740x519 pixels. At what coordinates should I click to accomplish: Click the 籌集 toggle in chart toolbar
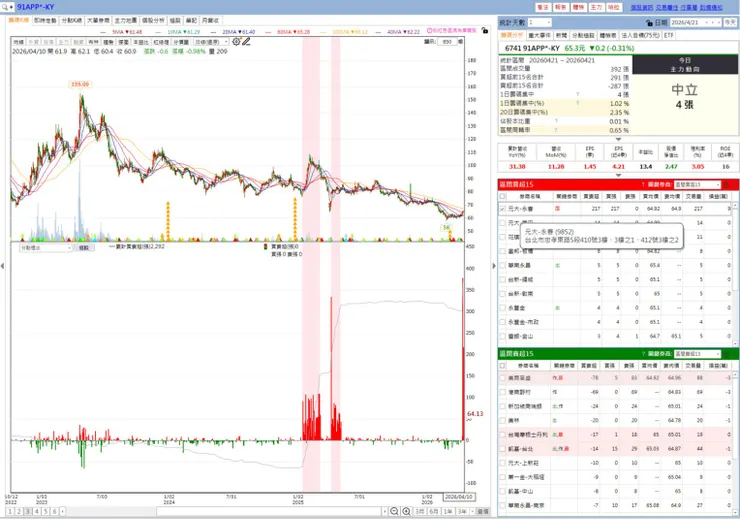pyautogui.click(x=108, y=42)
